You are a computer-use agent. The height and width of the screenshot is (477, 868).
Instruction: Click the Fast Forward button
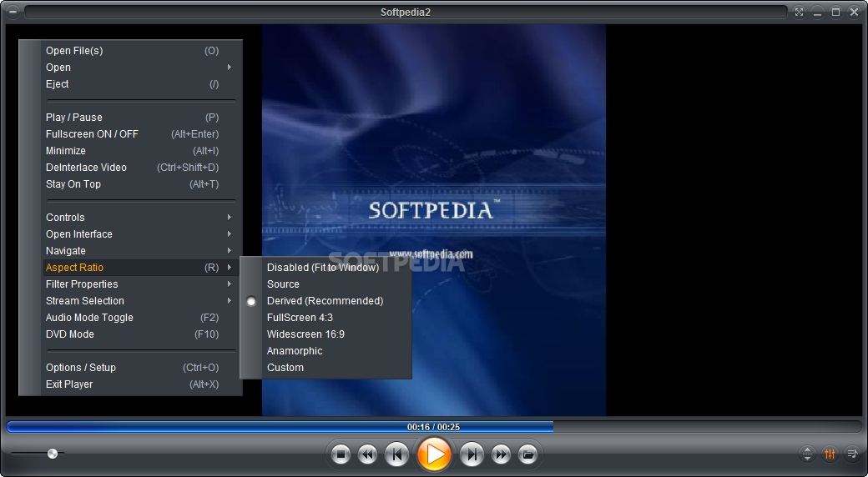[501, 454]
